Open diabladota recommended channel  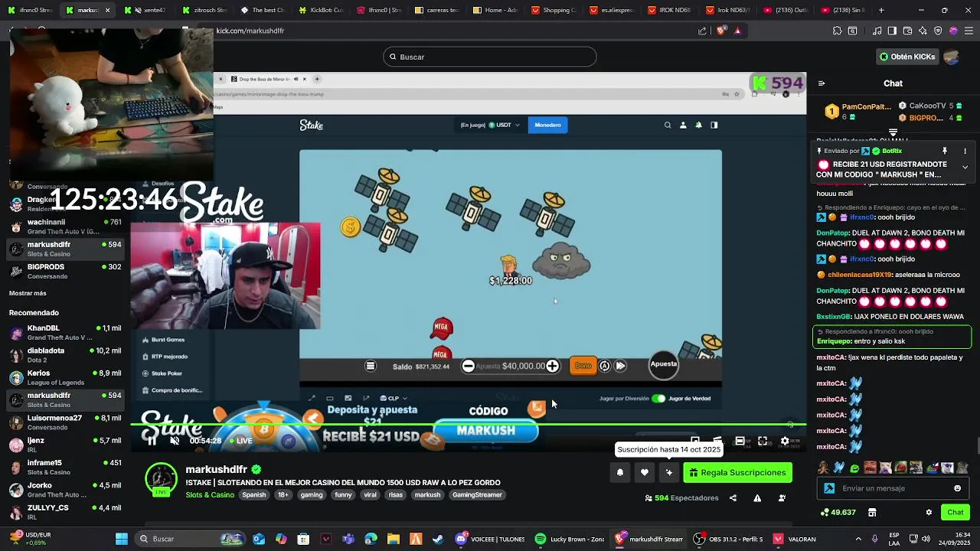coord(64,355)
